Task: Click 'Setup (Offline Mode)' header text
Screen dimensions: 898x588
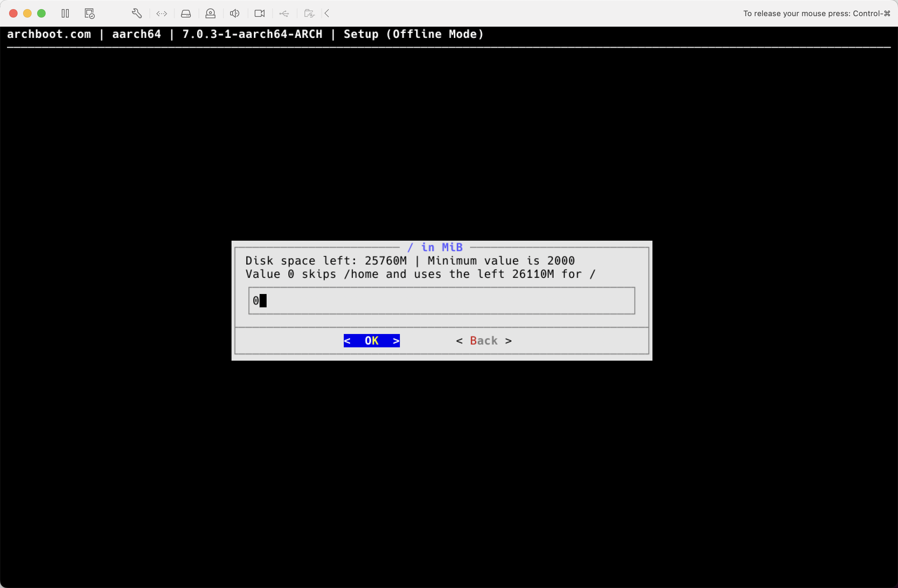Action: (414, 34)
